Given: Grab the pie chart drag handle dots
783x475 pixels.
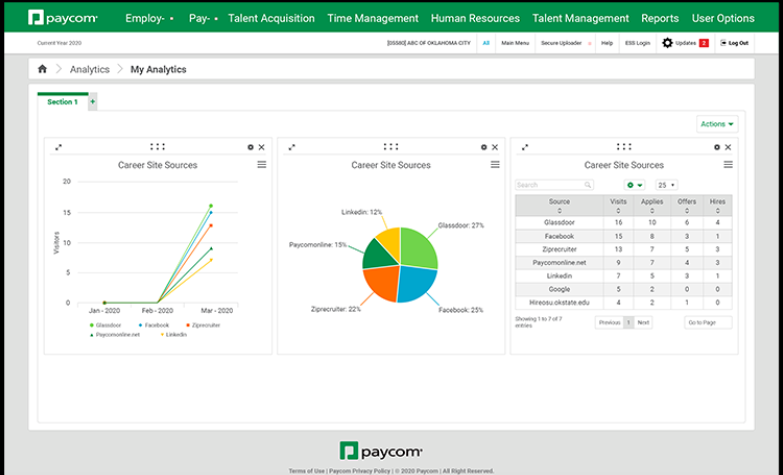Looking at the screenshot, I should coord(391,147).
